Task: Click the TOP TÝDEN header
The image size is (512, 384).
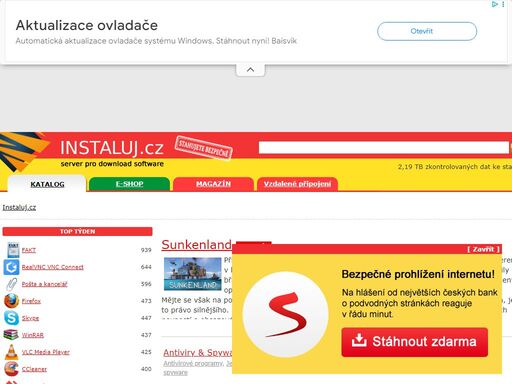Action: (x=77, y=231)
